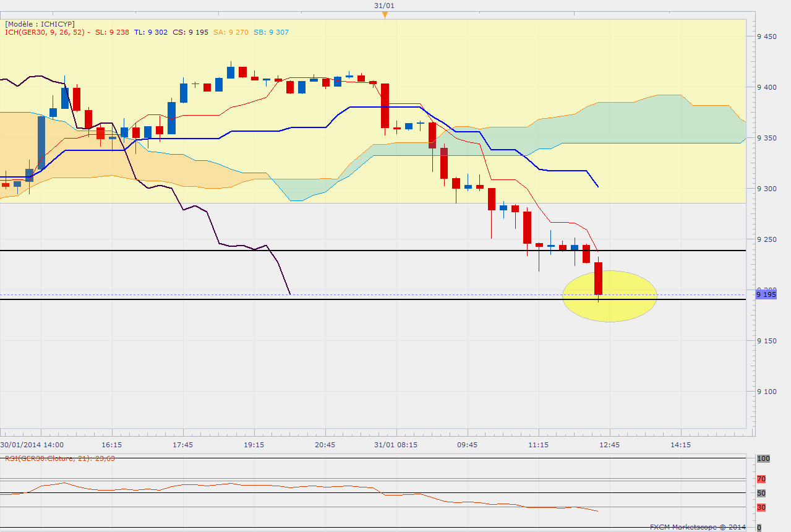Screen dimensions: 791x532
Task: Click the 16:15 time axis label
Action: tap(112, 445)
